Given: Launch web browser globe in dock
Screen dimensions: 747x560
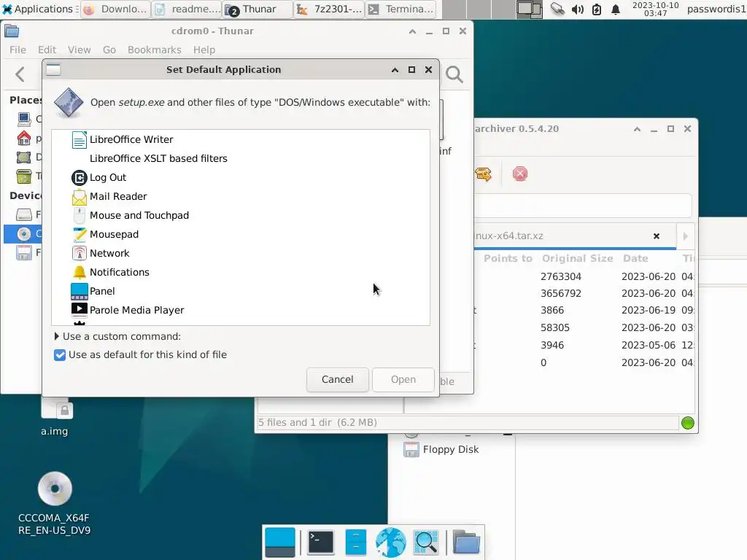Looking at the screenshot, I should point(391,542).
